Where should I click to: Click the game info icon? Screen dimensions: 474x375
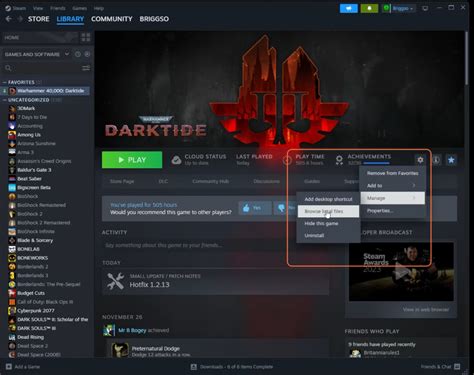(436, 160)
